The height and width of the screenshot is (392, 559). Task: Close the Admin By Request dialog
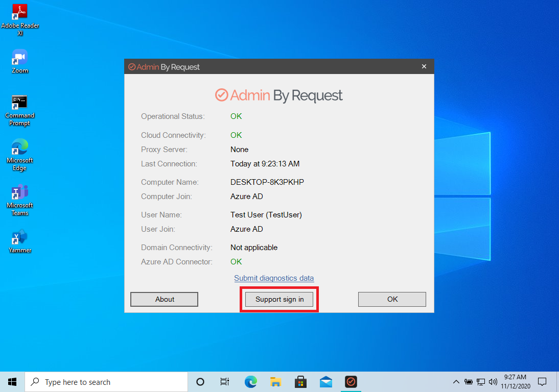point(424,66)
